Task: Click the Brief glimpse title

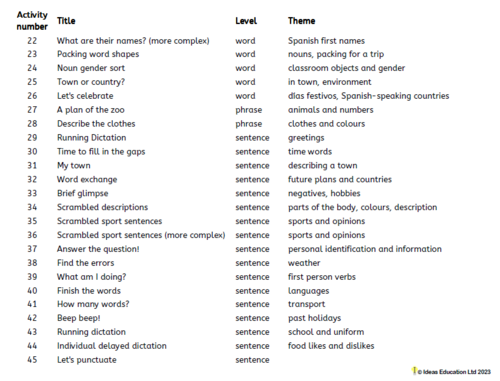Action: [83, 194]
